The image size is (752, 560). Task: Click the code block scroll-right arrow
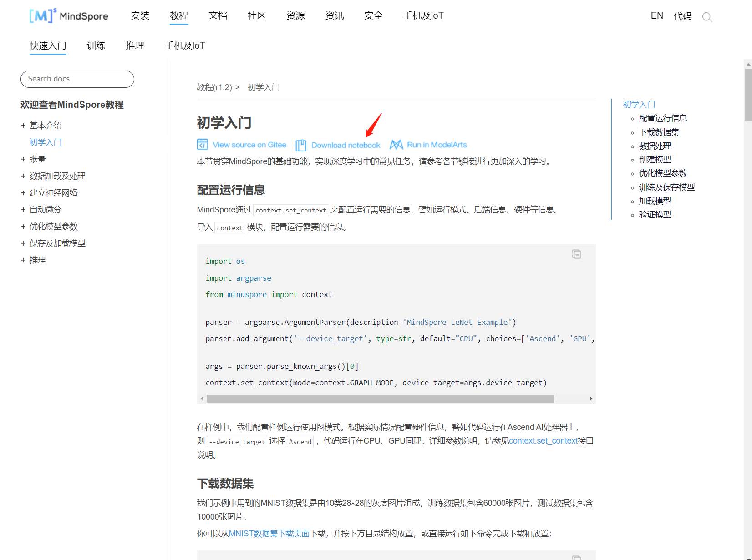[591, 399]
